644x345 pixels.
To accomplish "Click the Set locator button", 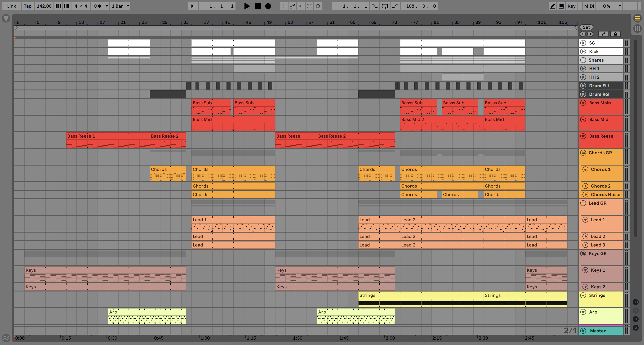I will [x=586, y=27].
